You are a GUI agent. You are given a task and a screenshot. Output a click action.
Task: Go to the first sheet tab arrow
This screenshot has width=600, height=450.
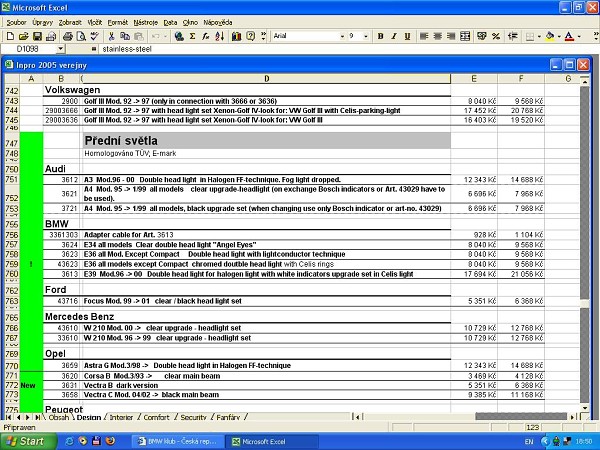click(8, 417)
